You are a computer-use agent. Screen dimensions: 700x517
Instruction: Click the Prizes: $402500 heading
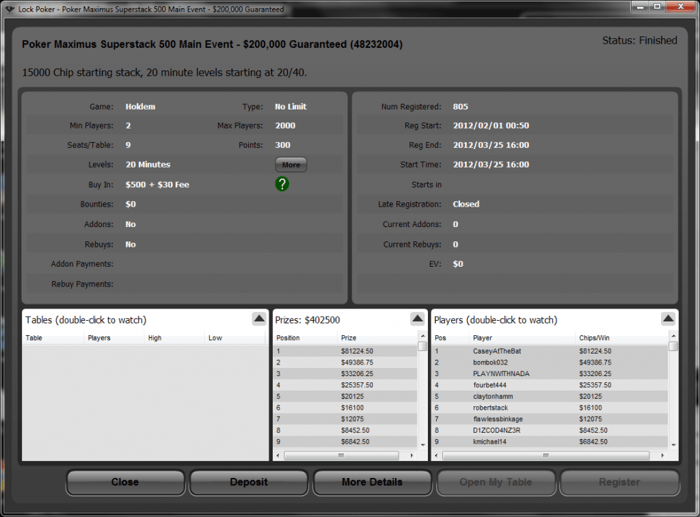[308, 320]
